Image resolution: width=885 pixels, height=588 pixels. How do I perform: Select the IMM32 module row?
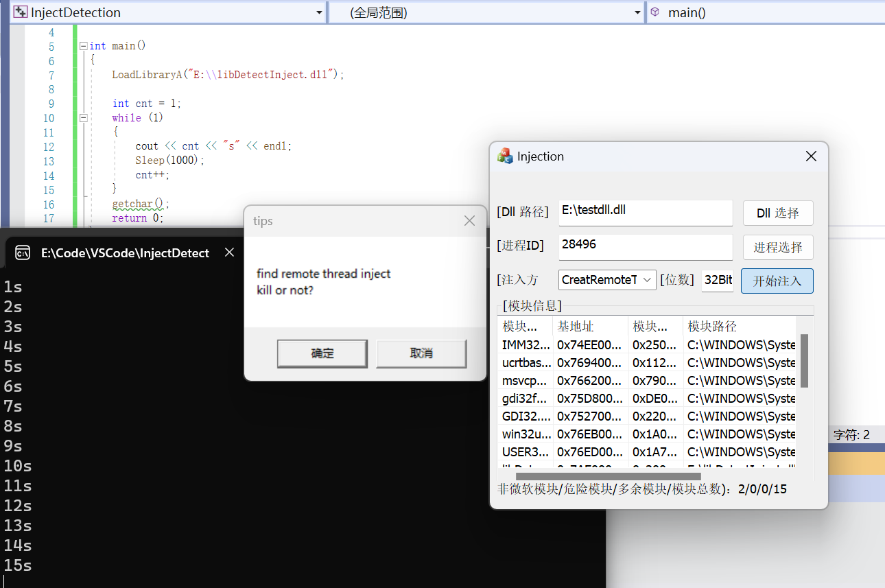point(647,344)
